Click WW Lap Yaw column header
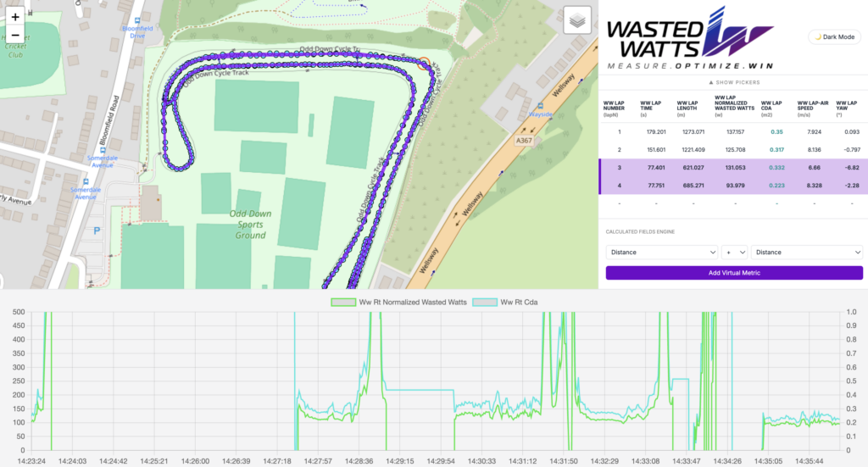The height and width of the screenshot is (467, 868). pos(847,106)
